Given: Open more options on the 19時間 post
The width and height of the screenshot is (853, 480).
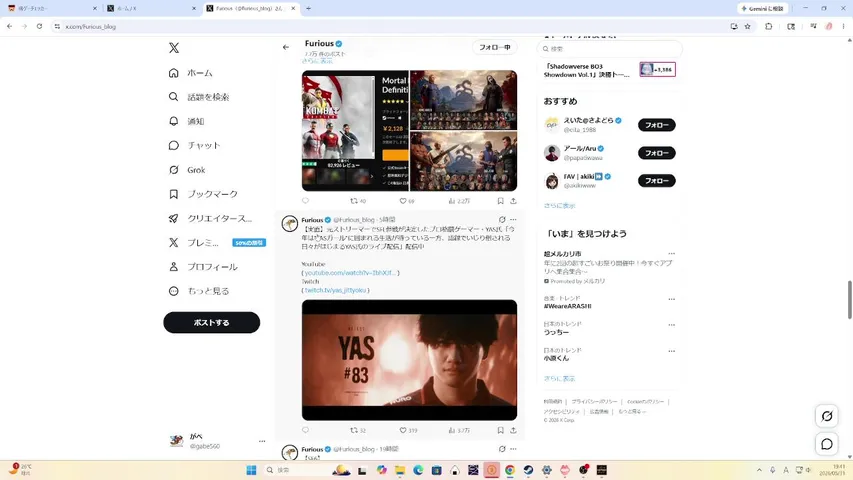Looking at the screenshot, I should [513, 449].
